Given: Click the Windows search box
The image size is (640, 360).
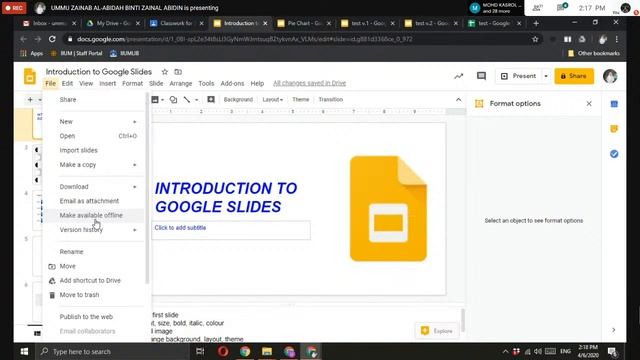Looking at the screenshot, I should 112,351.
